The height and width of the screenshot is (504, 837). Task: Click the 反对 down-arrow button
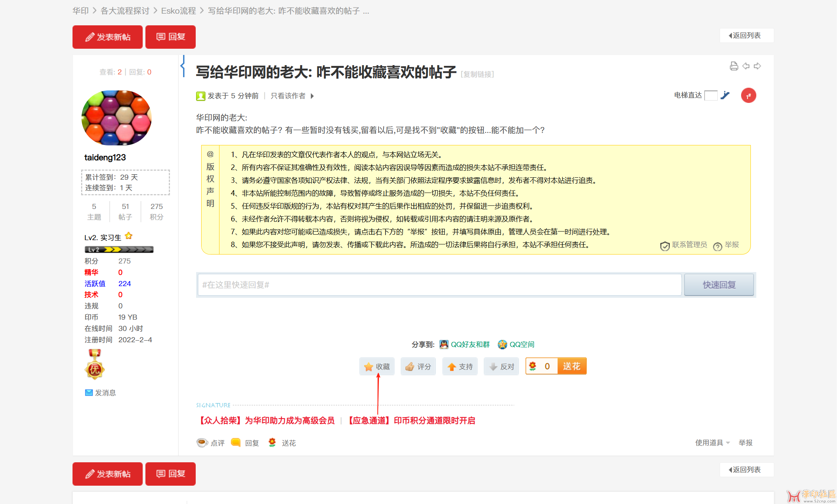[501, 366]
